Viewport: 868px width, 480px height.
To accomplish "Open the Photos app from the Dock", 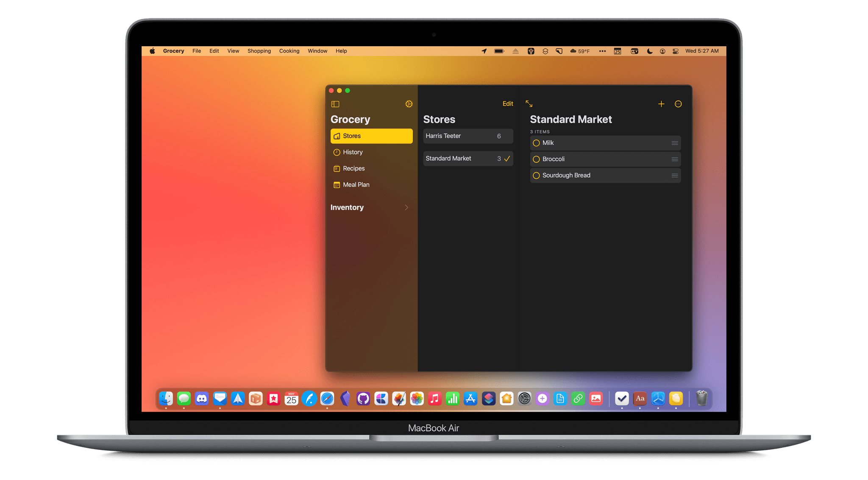I will click(x=417, y=399).
